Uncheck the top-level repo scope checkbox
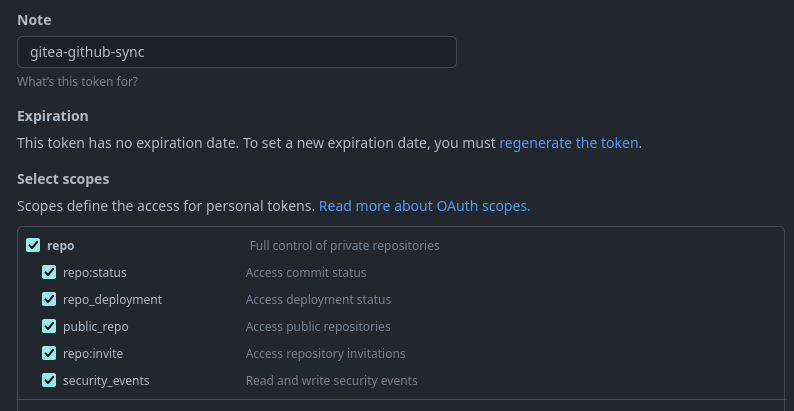The image size is (794, 411). pos(33,245)
